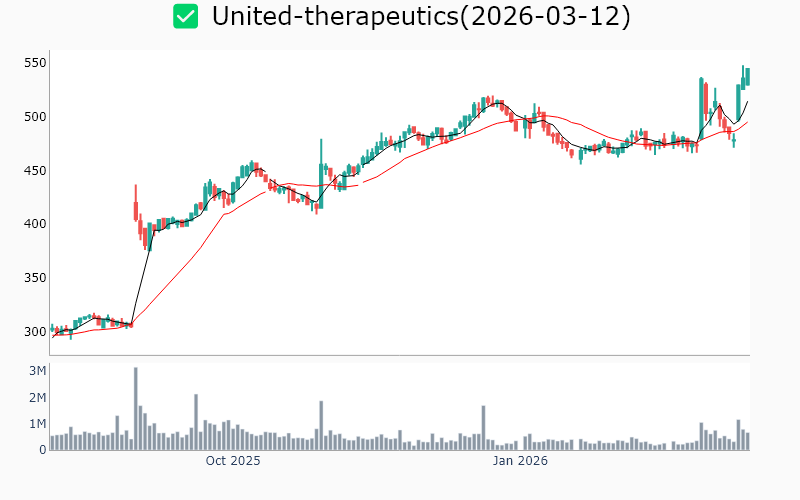Click the 1M volume axis label
The image size is (800, 500).
(x=37, y=424)
